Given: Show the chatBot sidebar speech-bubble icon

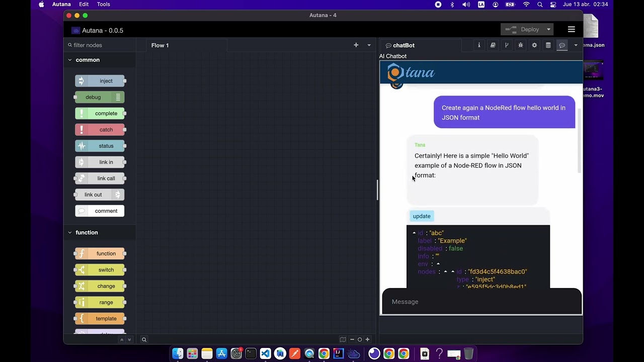Looking at the screenshot, I should coord(562,45).
